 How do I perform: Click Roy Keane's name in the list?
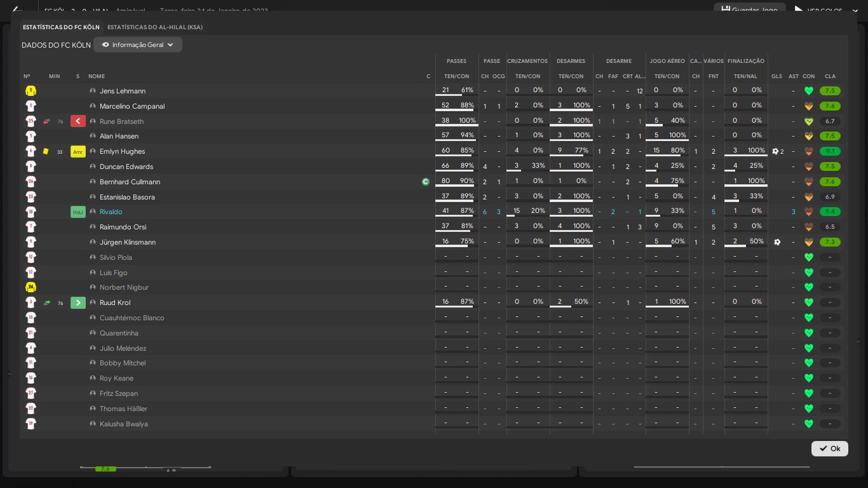coord(116,378)
